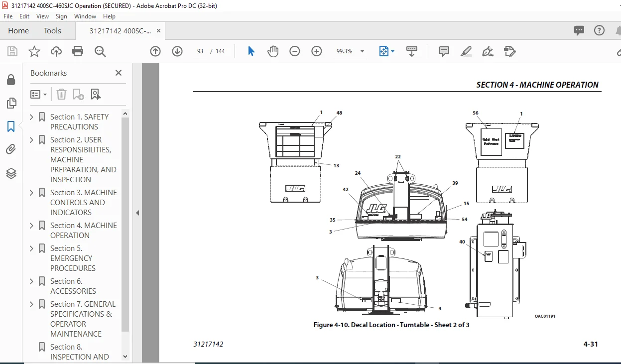Select the Highlight text pen tool
Viewport: 621px width, 364px height.
(466, 51)
